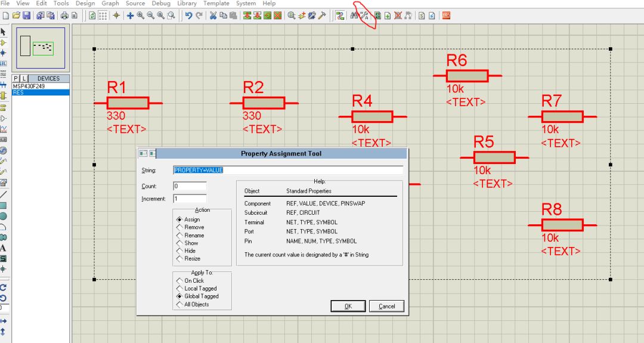Click the L library button
Image resolution: width=644 pixels, height=343 pixels.
[x=24, y=78]
